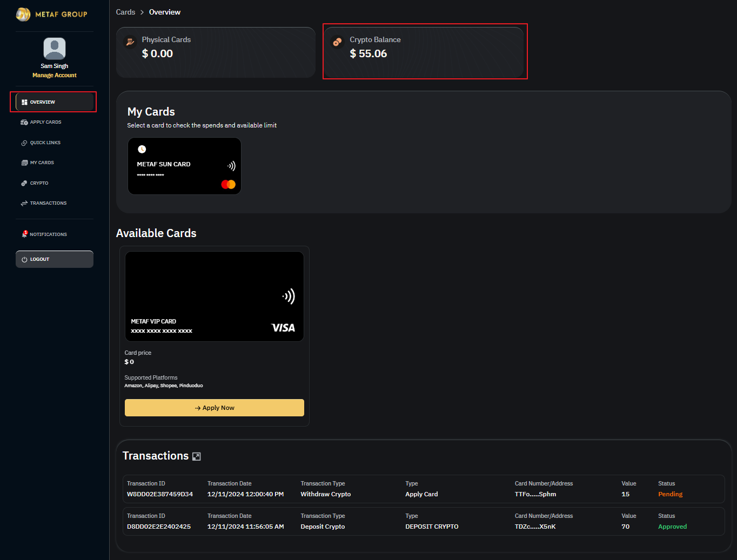The width and height of the screenshot is (737, 560).
Task: Select the Metaf Sun Card thumbnail
Action: click(x=184, y=166)
